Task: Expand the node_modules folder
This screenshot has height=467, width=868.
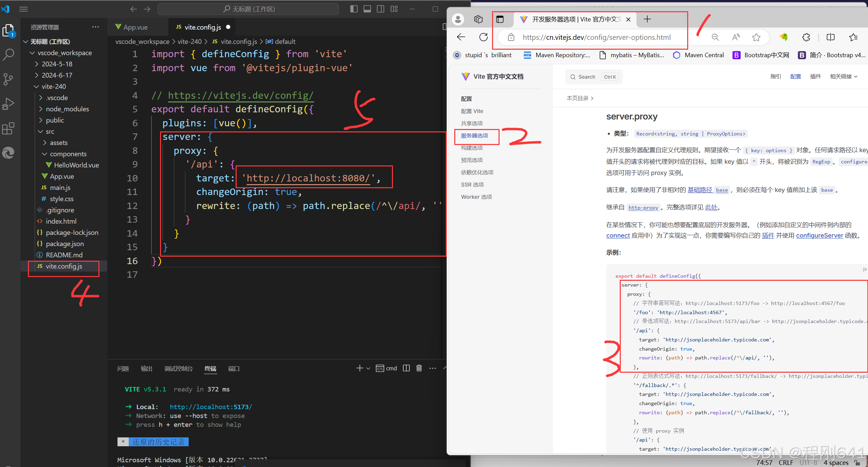Action: (67, 109)
